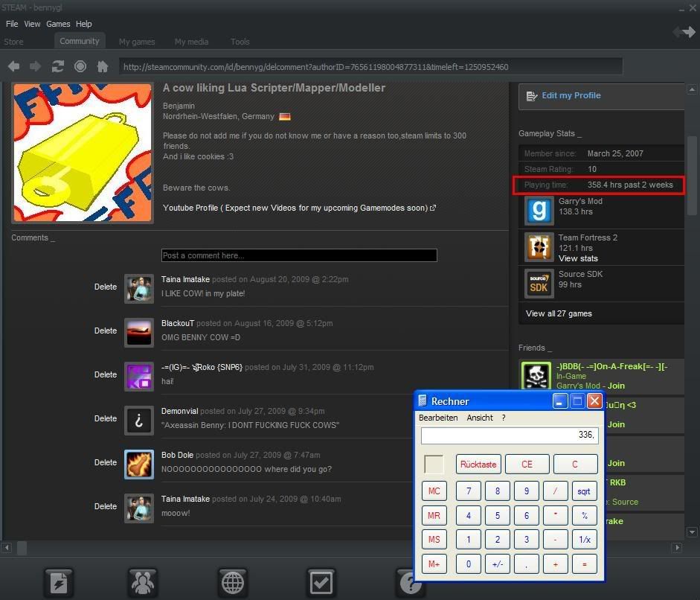Open the globe servers icon in the bottom bar
Image resolution: width=700 pixels, height=600 pixels.
pos(233,583)
